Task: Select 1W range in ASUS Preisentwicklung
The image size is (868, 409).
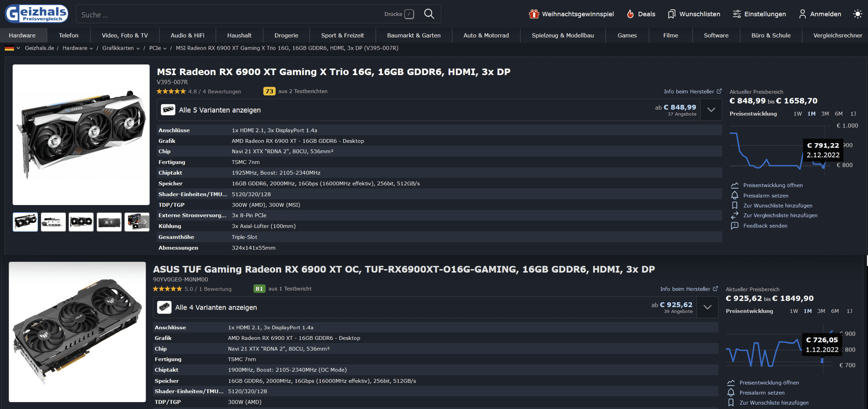Action: (x=794, y=311)
